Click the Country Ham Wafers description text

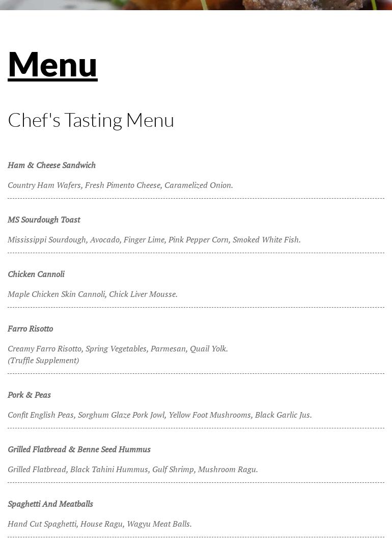click(120, 185)
